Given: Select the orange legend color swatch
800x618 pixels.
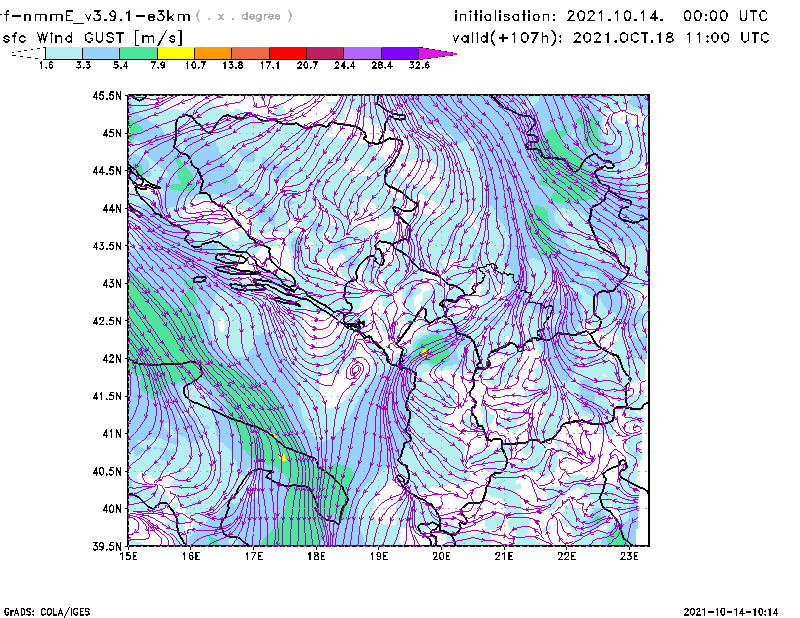Looking at the screenshot, I should click(x=213, y=53).
